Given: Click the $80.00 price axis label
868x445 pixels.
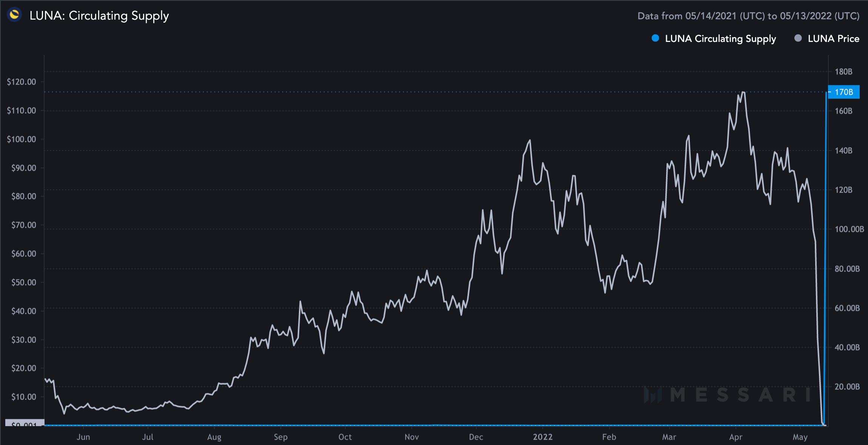Looking at the screenshot, I should tap(23, 196).
